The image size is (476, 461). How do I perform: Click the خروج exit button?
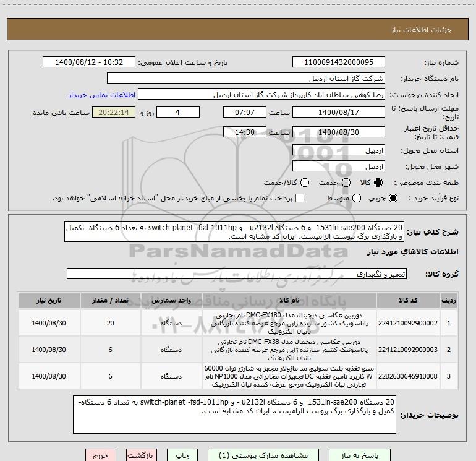click(101, 455)
